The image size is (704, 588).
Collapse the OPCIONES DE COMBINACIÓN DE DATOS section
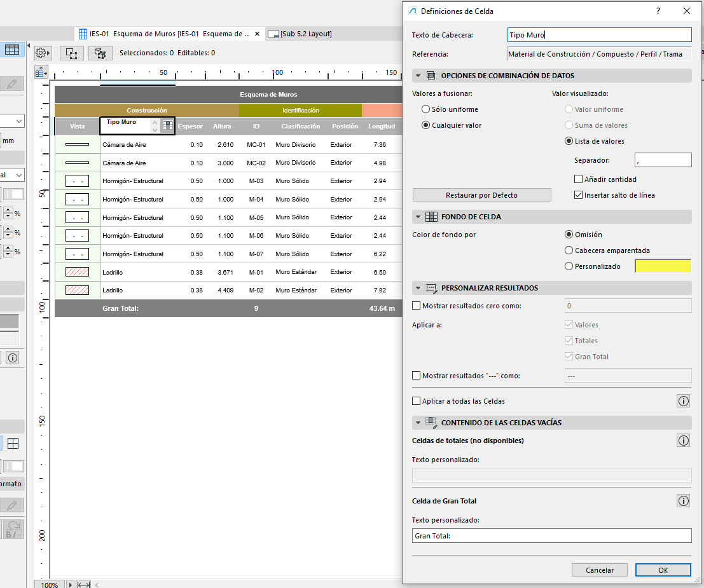418,75
